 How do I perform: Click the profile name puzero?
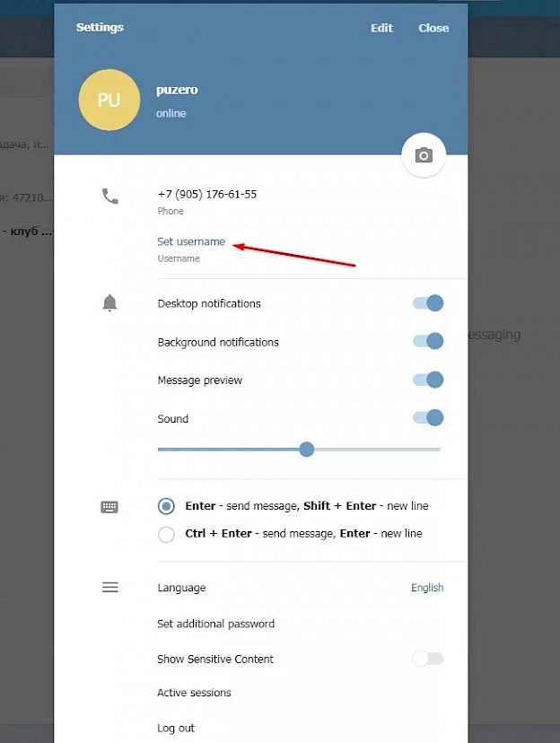[x=177, y=90]
